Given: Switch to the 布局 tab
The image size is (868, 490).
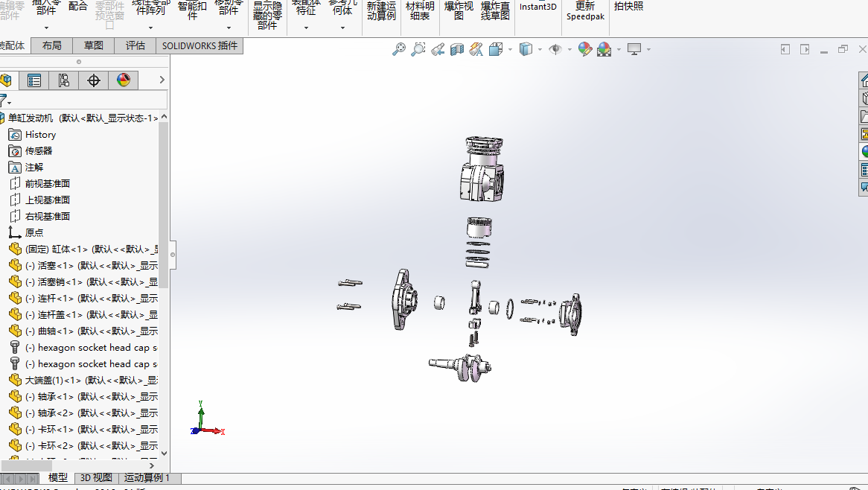Looking at the screenshot, I should pos(52,45).
